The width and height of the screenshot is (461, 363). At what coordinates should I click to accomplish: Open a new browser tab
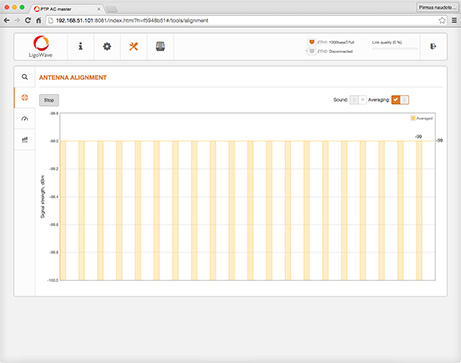[111, 9]
